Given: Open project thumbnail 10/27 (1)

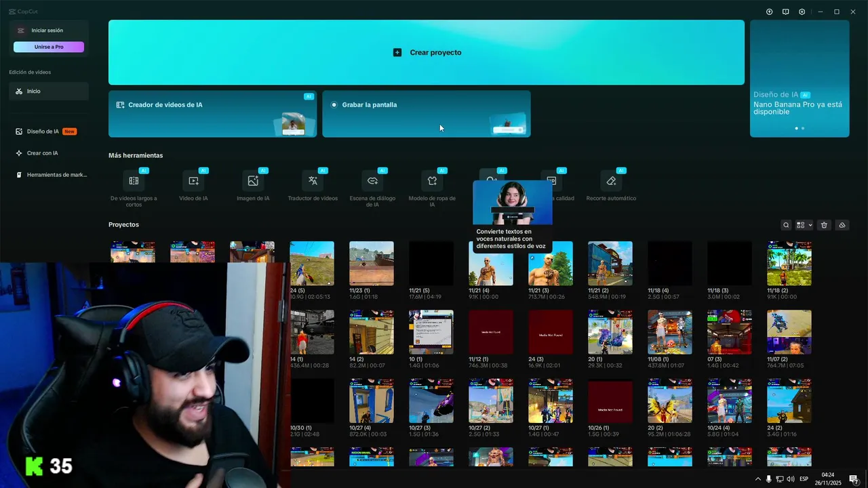Looking at the screenshot, I should pyautogui.click(x=551, y=401).
